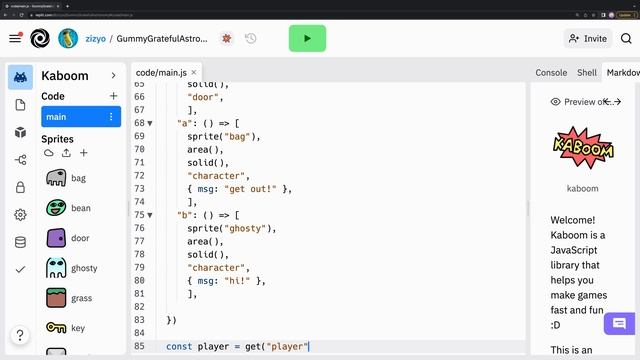Collapse code fold at line 75
The image size is (640, 360).
click(x=150, y=215)
